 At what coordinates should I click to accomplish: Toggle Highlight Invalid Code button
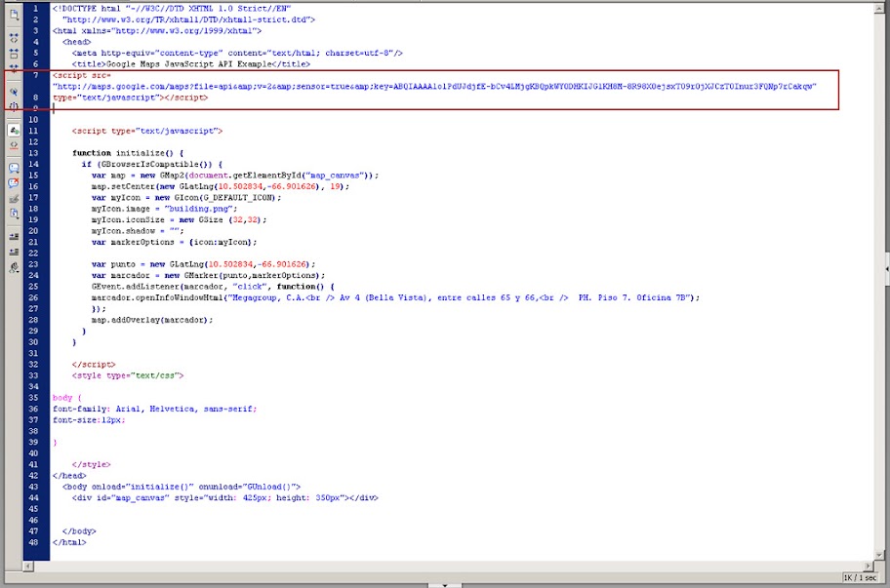(15, 145)
